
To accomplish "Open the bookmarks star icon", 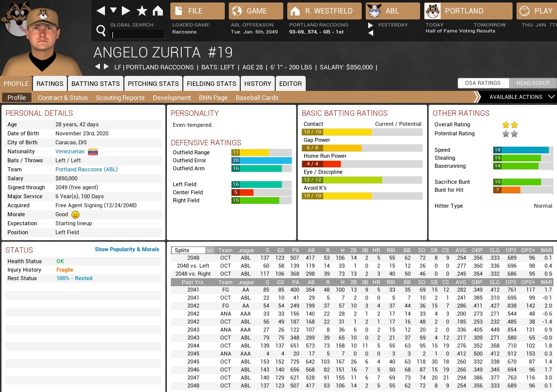I will pos(142,10).
